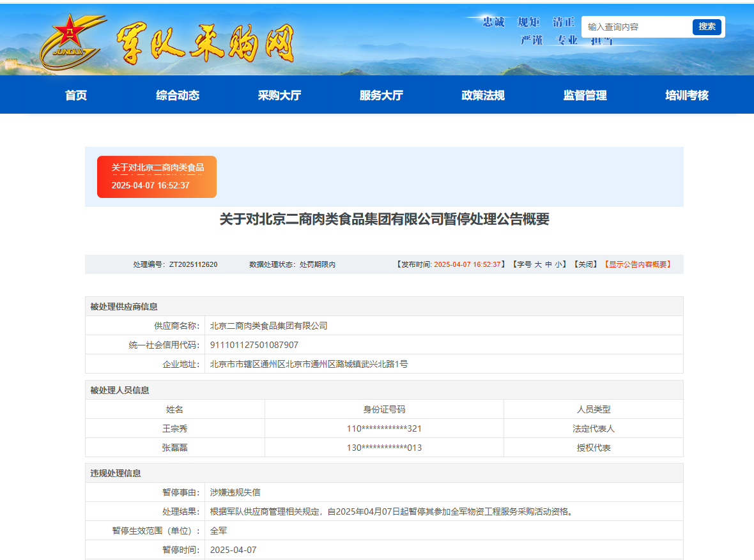Image resolution: width=754 pixels, height=560 pixels.
Task: Click the 搜索 search button
Action: point(707,27)
